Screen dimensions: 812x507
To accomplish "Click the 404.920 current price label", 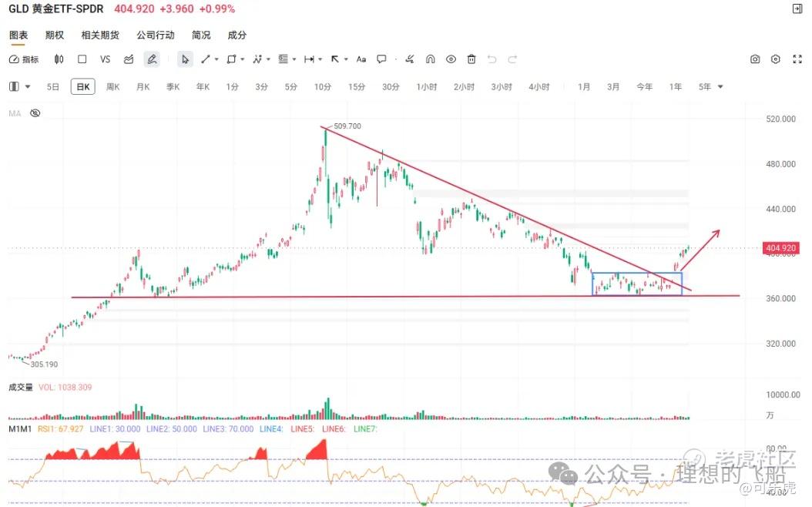I will pyautogui.click(x=780, y=248).
